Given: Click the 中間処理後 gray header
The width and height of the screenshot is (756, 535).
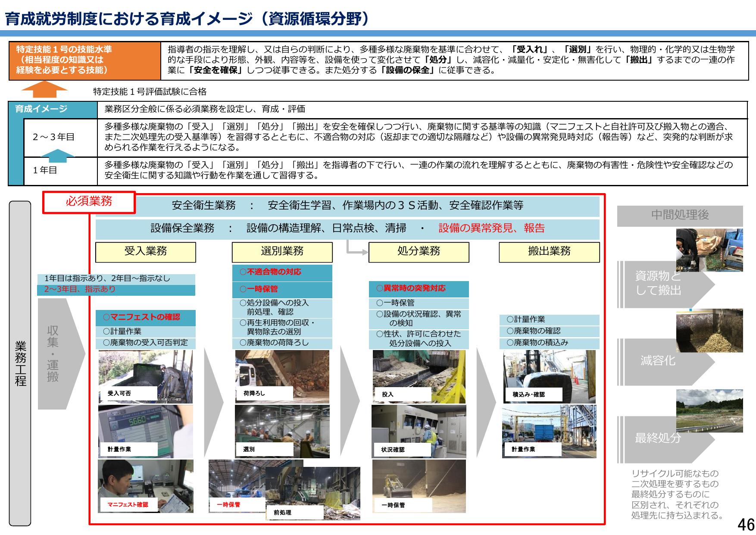Looking at the screenshot, I should 679,216.
